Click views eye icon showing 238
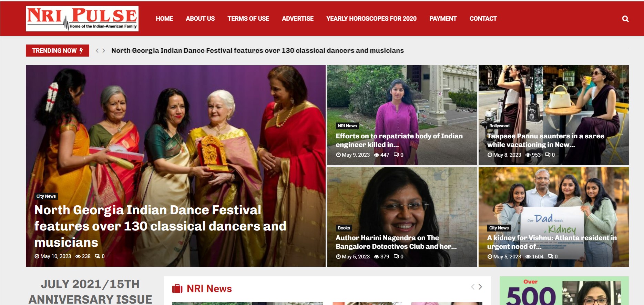Screen dimensions: 644x305 78,256
